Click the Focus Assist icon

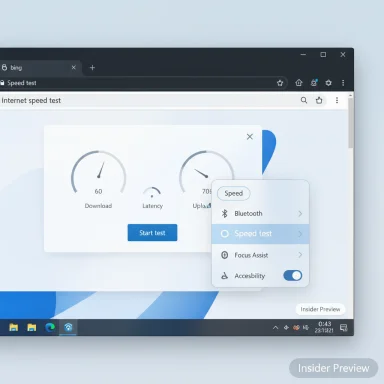225,255
